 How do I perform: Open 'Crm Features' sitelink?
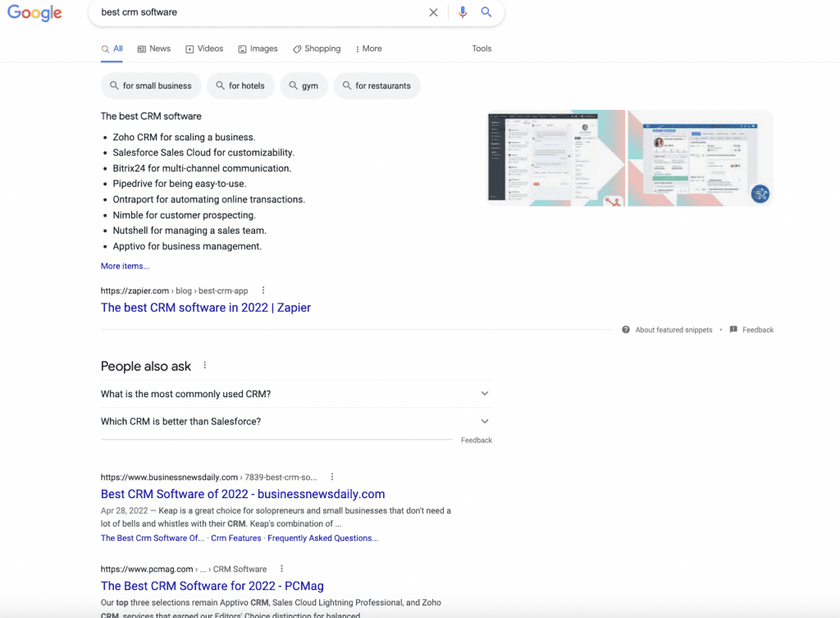[x=236, y=538]
